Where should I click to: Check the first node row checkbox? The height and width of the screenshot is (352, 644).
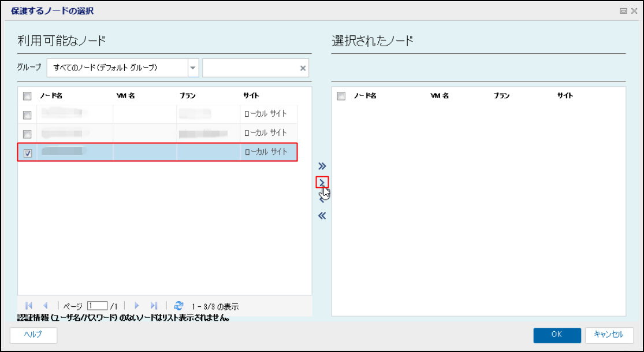(27, 114)
